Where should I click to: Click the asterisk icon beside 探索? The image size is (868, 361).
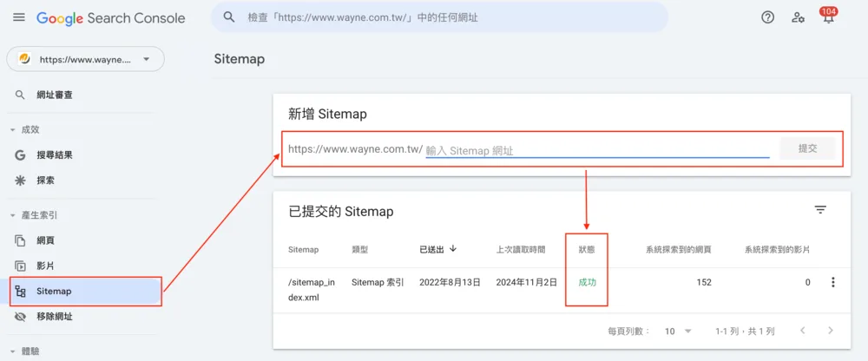pos(21,180)
